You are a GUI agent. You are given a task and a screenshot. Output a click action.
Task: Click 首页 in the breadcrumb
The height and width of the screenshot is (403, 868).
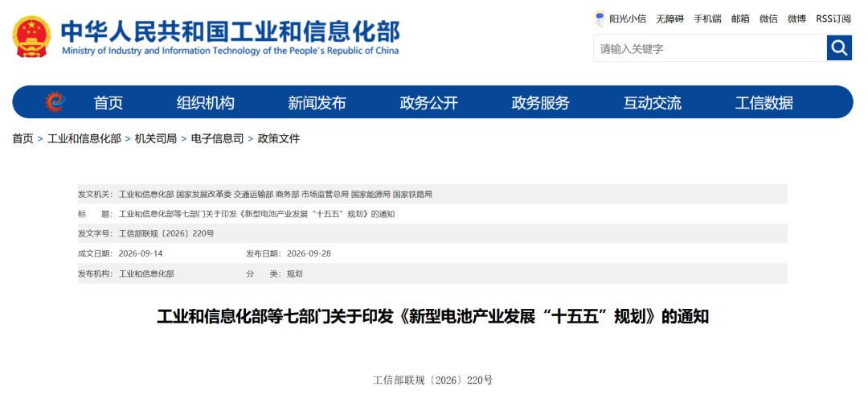point(23,138)
